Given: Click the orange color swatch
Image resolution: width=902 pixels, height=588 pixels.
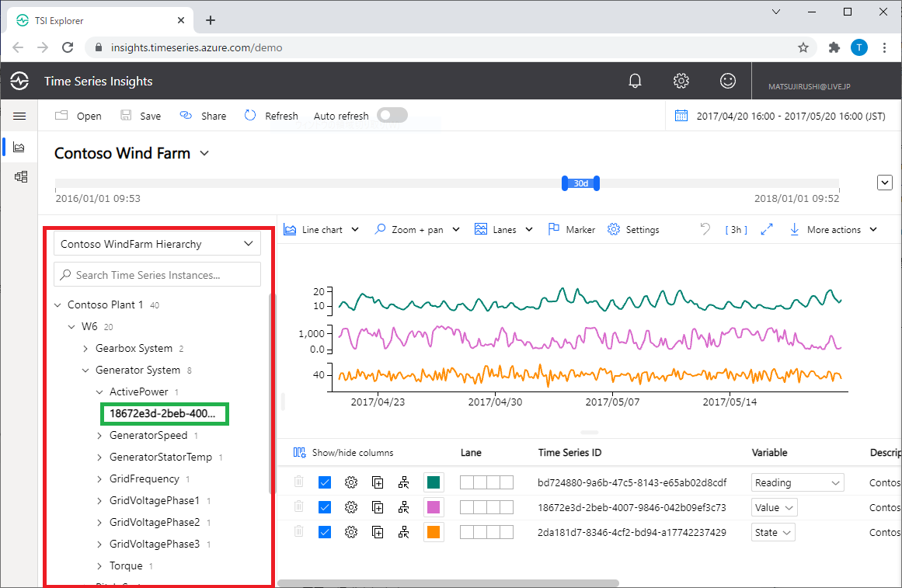Looking at the screenshot, I should [434, 532].
